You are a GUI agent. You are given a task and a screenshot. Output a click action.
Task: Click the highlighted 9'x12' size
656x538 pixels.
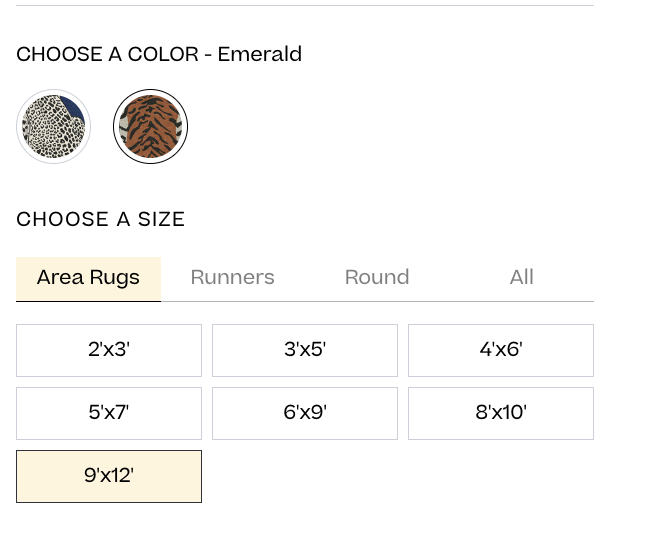109,477
